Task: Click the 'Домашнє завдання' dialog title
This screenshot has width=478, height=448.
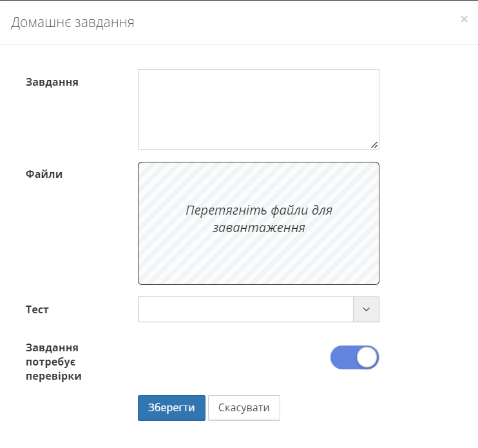Action: [x=72, y=23]
